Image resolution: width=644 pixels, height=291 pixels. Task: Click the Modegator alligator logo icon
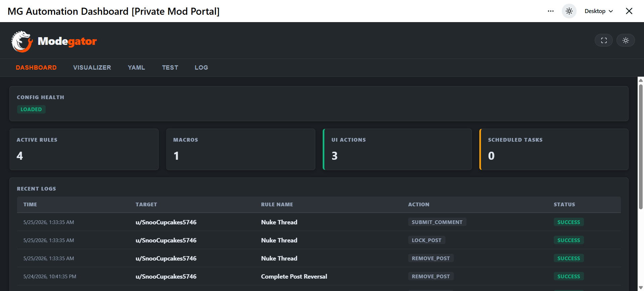[x=22, y=42]
